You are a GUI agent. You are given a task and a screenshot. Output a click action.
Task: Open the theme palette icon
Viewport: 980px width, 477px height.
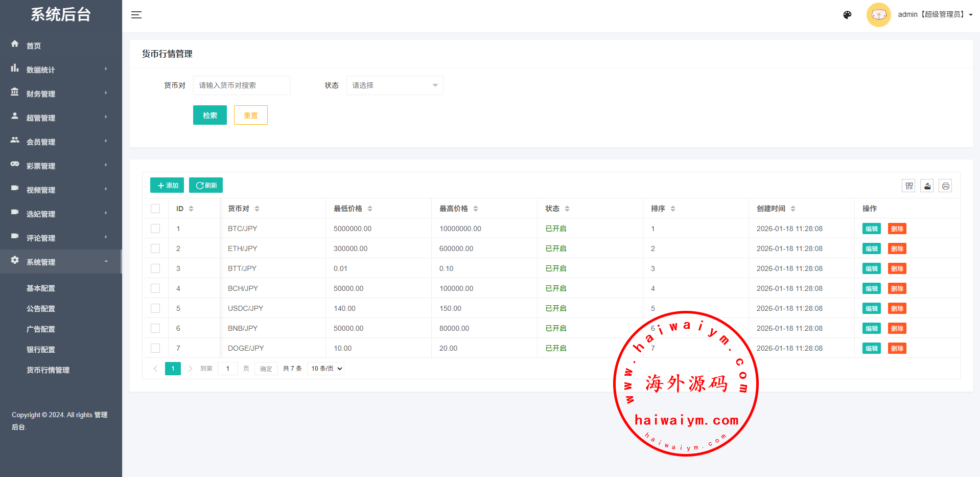(x=847, y=15)
